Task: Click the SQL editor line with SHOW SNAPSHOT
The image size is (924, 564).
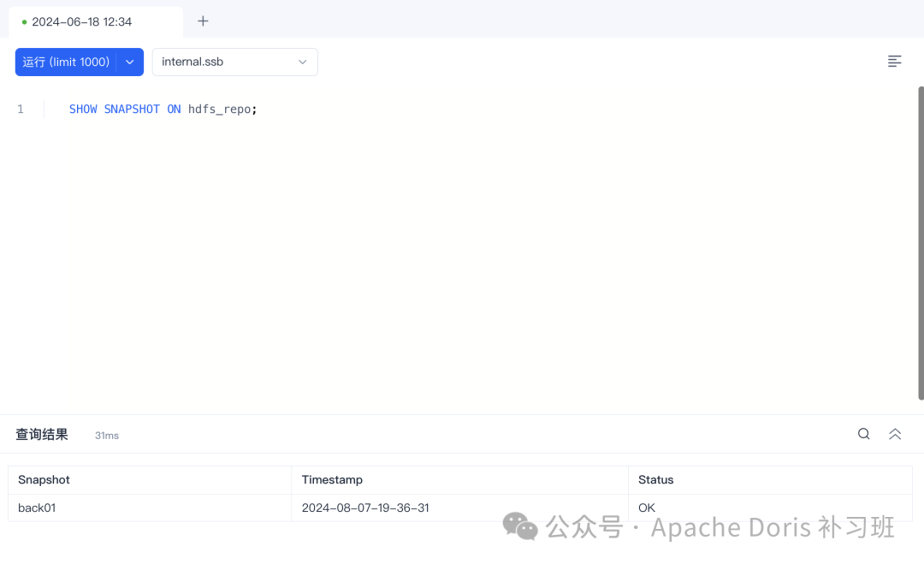Action: point(163,109)
